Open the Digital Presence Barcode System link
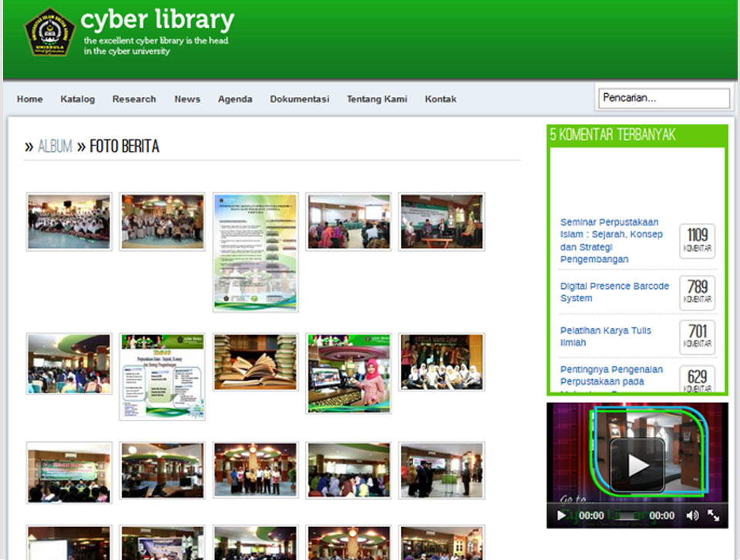Image resolution: width=740 pixels, height=560 pixels. (614, 292)
